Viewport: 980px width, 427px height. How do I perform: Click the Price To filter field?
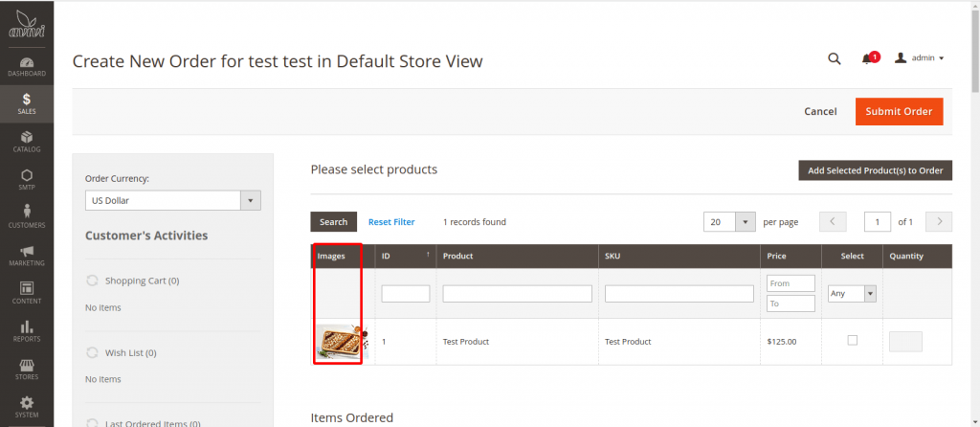tap(791, 303)
